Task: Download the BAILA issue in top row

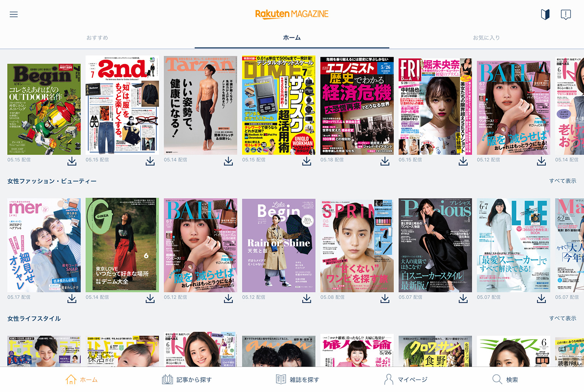Action: (x=542, y=161)
